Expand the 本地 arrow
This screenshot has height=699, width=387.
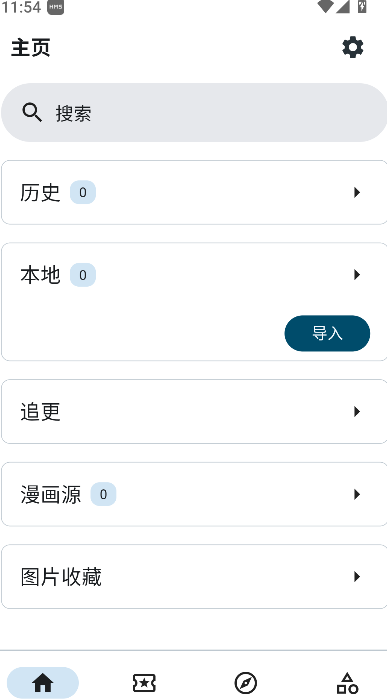pyautogui.click(x=357, y=275)
